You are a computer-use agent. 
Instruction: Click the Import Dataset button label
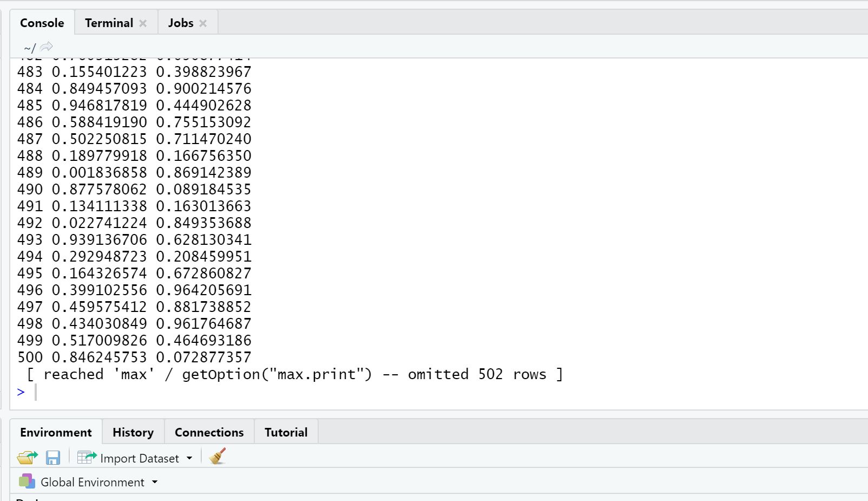coord(140,458)
